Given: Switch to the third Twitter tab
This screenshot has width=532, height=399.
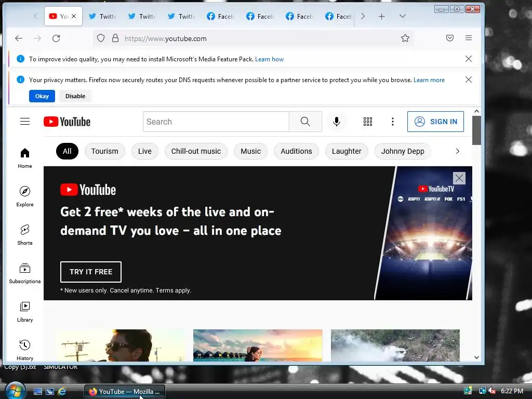Looking at the screenshot, I should pos(182,16).
